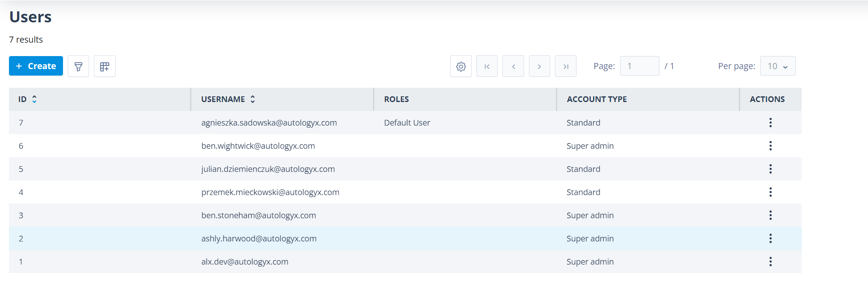
Task: Click the 7 results count text
Action: [x=26, y=39]
